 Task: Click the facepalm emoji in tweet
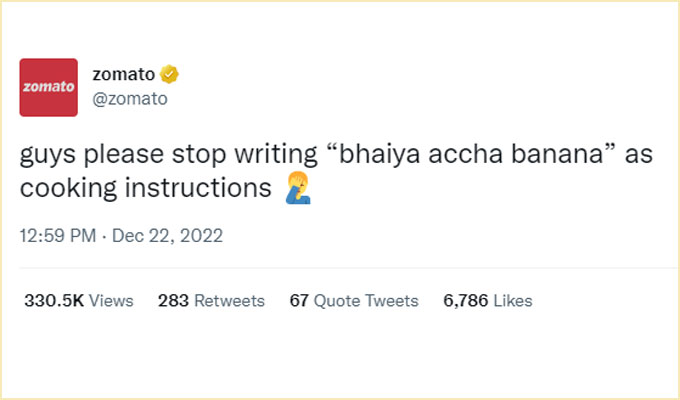[x=297, y=188]
